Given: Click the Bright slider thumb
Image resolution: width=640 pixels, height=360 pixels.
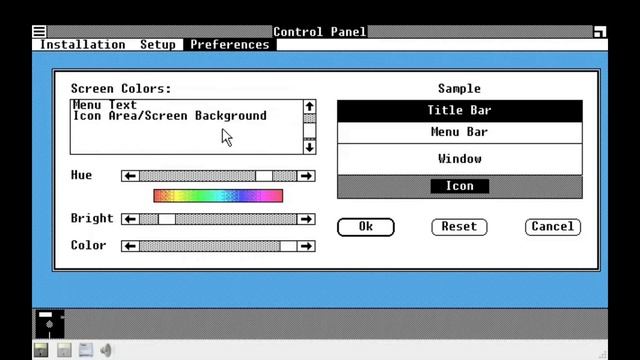Looking at the screenshot, I should click(167, 219).
